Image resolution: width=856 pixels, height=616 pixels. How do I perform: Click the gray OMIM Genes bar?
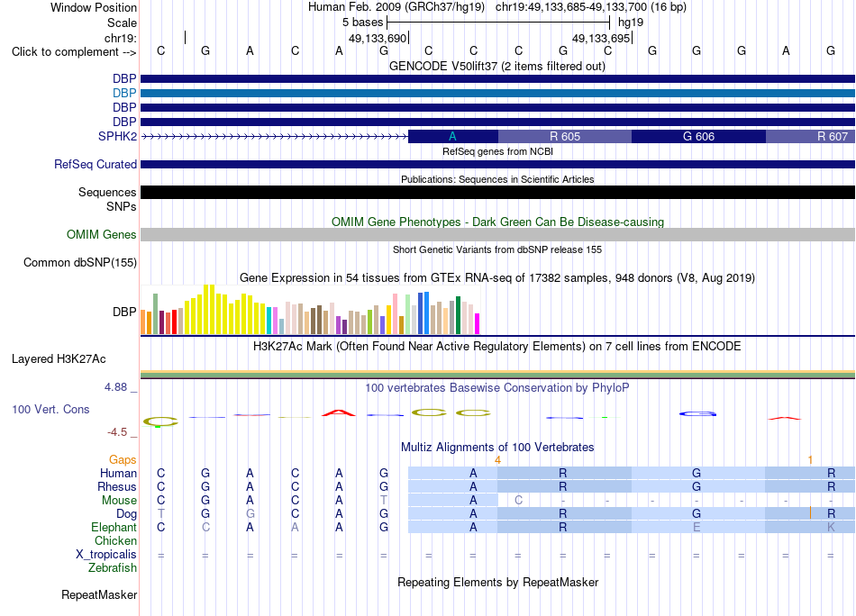tap(497, 235)
